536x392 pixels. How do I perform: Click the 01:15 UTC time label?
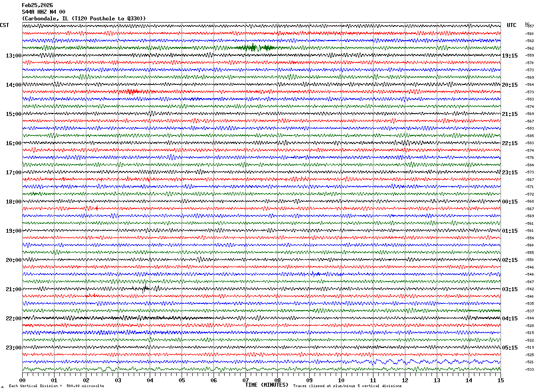click(x=509, y=231)
